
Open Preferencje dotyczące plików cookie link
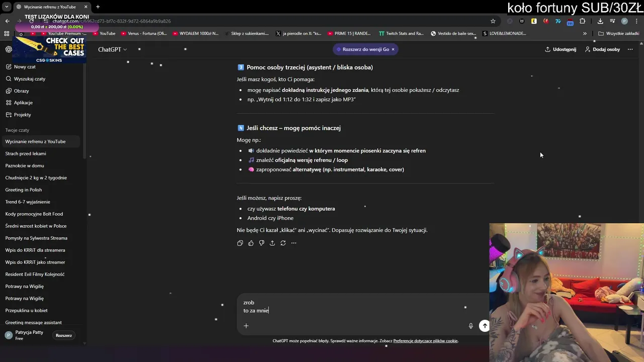pyautogui.click(x=426, y=341)
